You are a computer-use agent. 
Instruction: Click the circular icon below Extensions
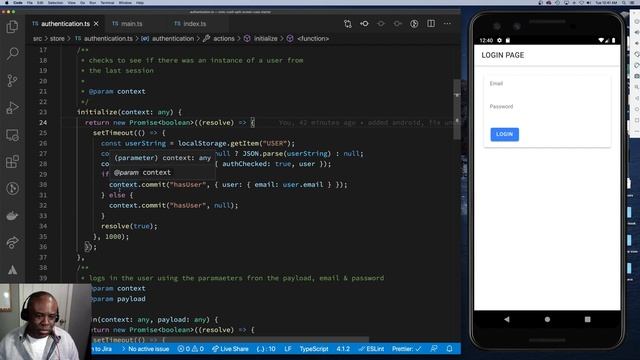[13, 189]
